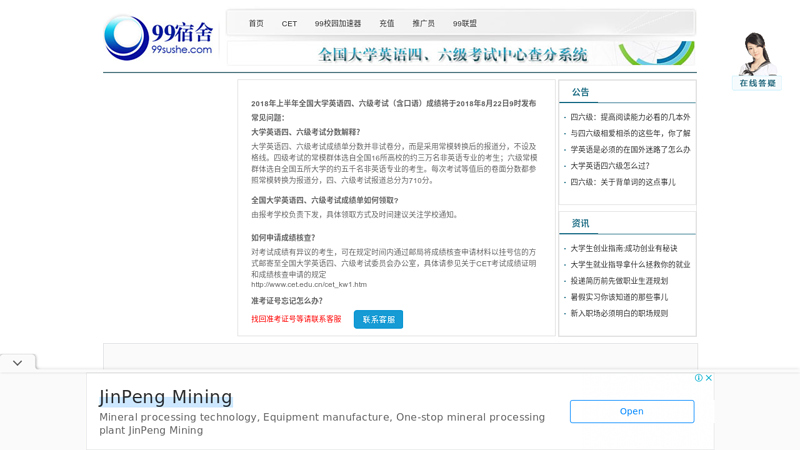Click the Open button in the ad
The width and height of the screenshot is (800, 450).
[632, 411]
